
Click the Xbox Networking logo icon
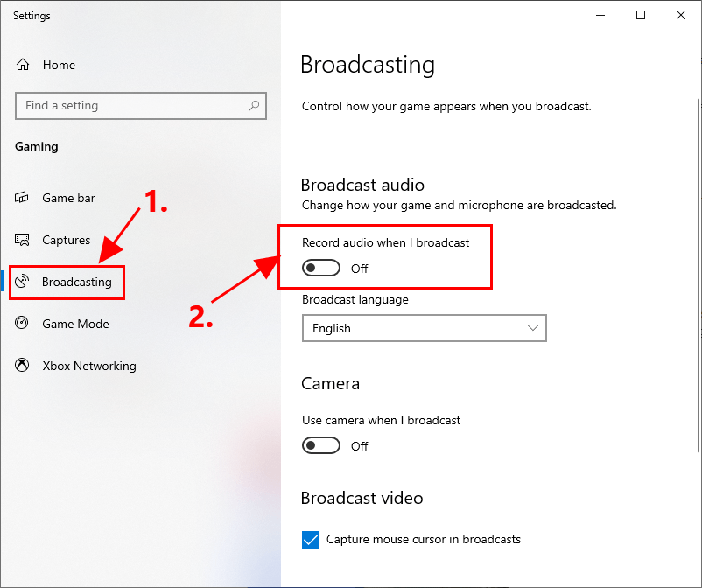click(22, 365)
